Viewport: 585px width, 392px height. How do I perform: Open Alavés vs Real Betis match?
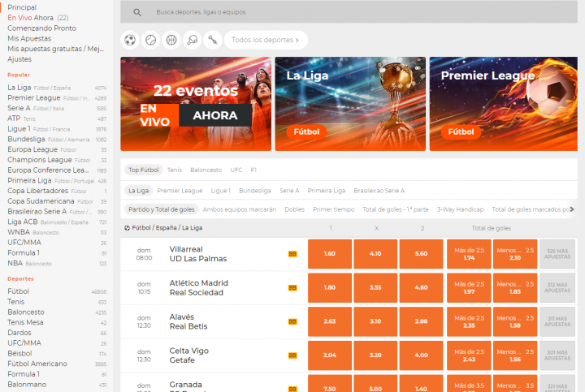[x=188, y=321]
